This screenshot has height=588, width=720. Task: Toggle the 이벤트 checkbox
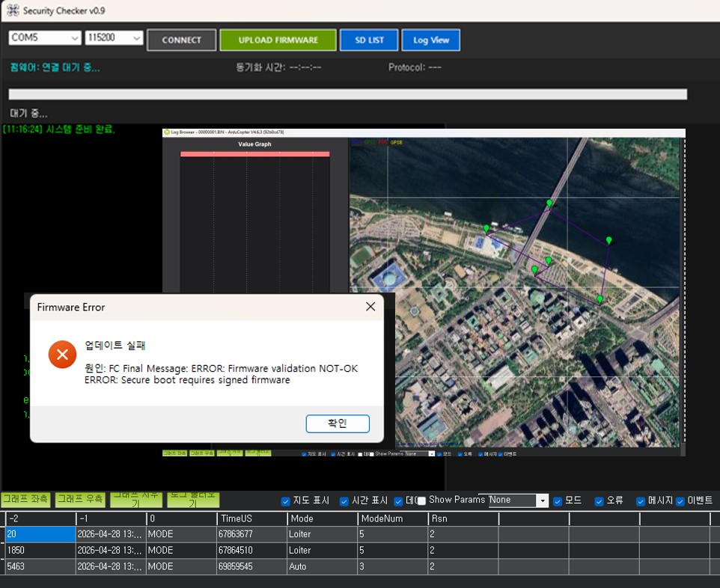(x=680, y=501)
